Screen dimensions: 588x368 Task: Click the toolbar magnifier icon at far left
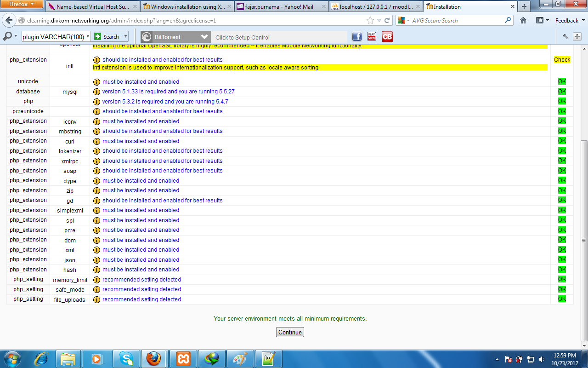click(x=7, y=36)
